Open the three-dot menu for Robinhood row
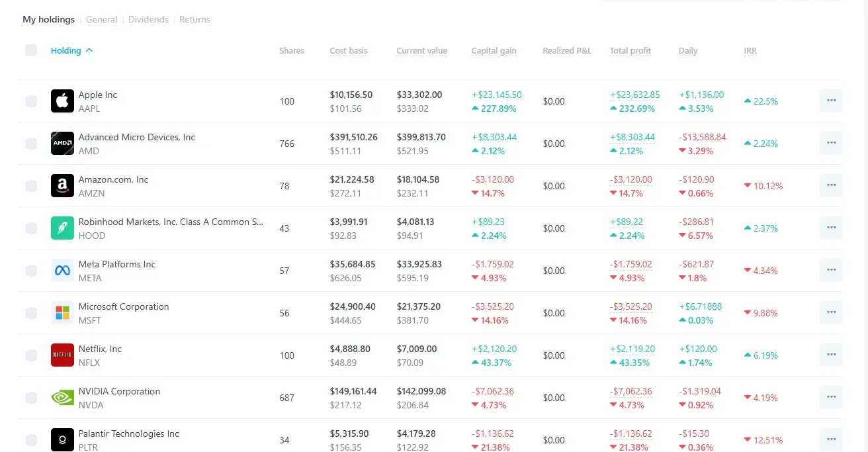 coord(831,228)
